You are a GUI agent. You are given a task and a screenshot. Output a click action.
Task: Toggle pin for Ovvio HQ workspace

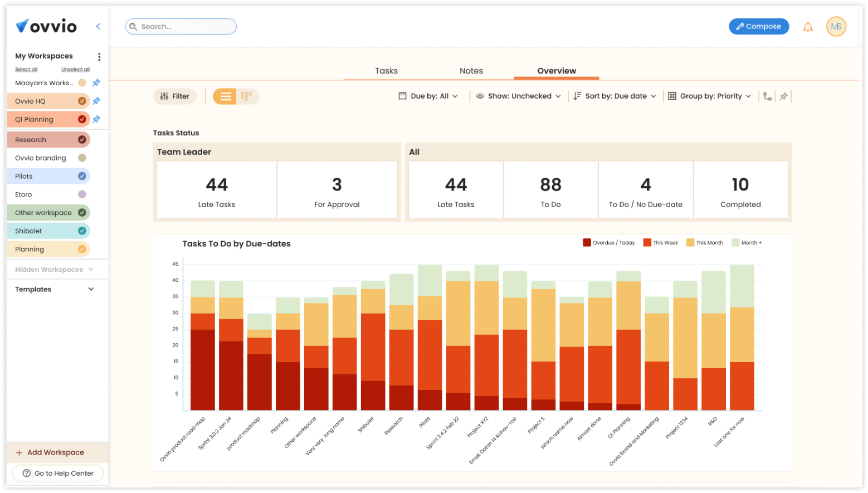click(96, 101)
